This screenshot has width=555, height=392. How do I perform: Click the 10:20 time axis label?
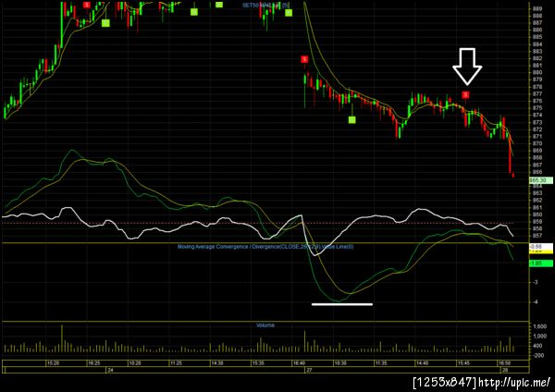(134, 363)
